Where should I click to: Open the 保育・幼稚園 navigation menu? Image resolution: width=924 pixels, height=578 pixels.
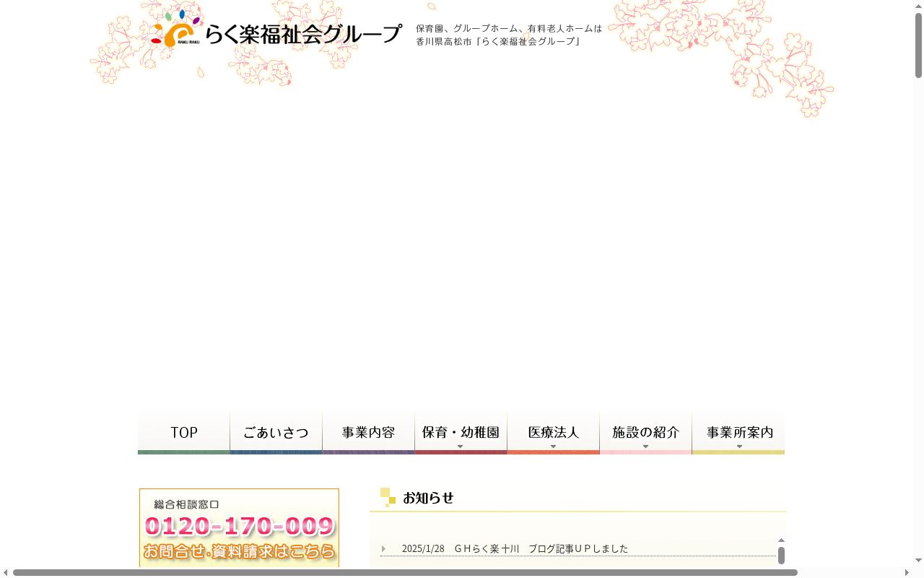(x=461, y=433)
